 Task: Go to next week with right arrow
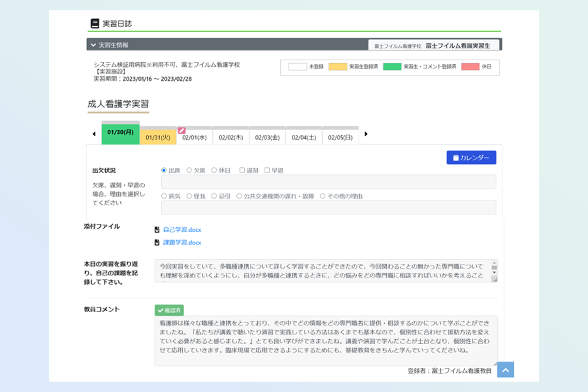366,134
